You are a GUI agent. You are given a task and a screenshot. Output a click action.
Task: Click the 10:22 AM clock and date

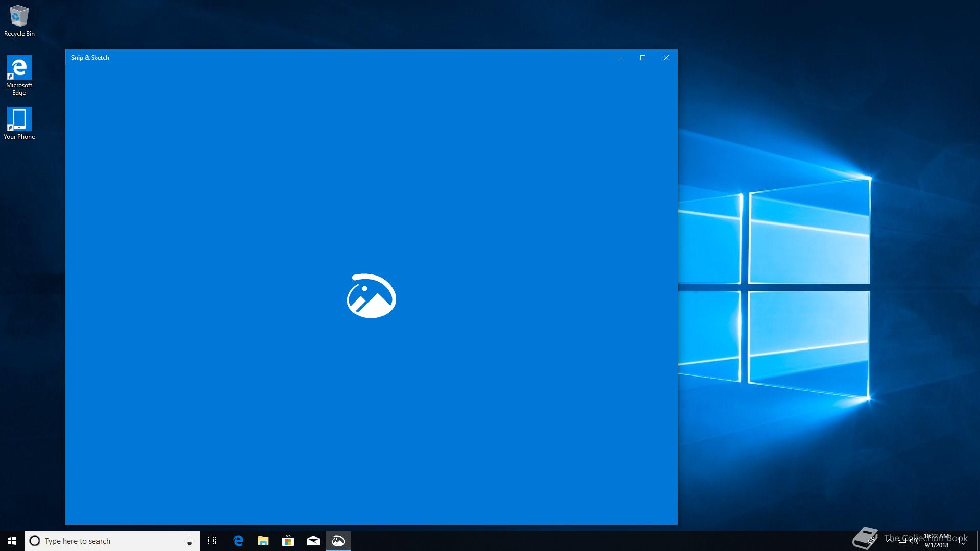tap(937, 541)
